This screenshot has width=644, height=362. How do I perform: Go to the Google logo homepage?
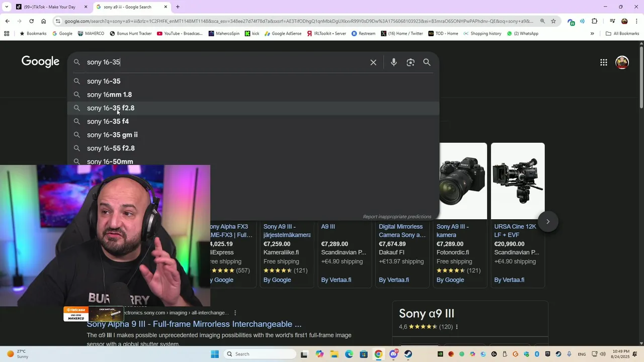(x=40, y=62)
